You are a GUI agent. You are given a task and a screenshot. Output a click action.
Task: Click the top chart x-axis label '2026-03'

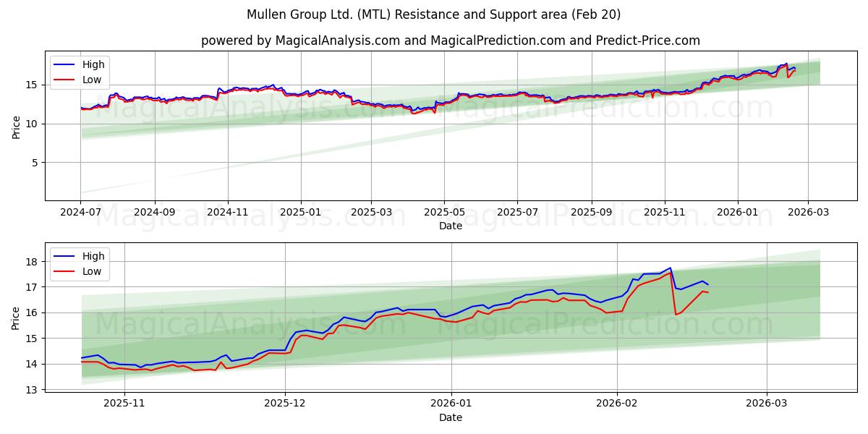click(x=808, y=213)
